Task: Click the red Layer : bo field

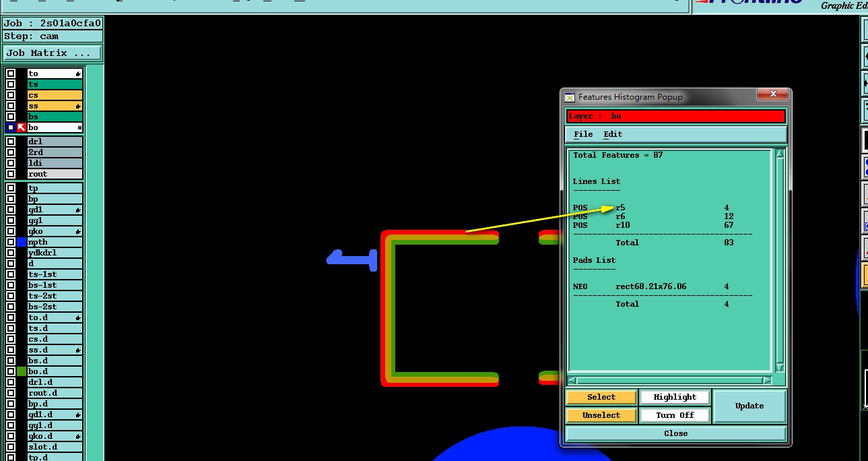Action: [x=675, y=116]
